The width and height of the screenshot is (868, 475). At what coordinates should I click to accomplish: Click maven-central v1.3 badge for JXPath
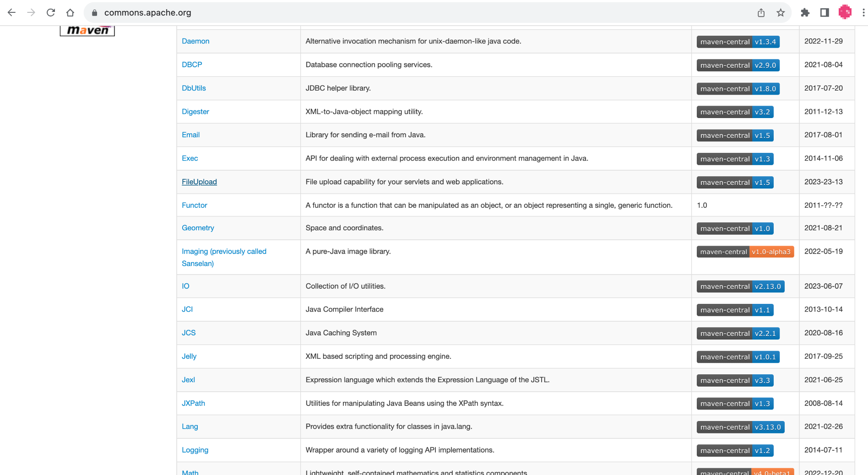pos(735,404)
